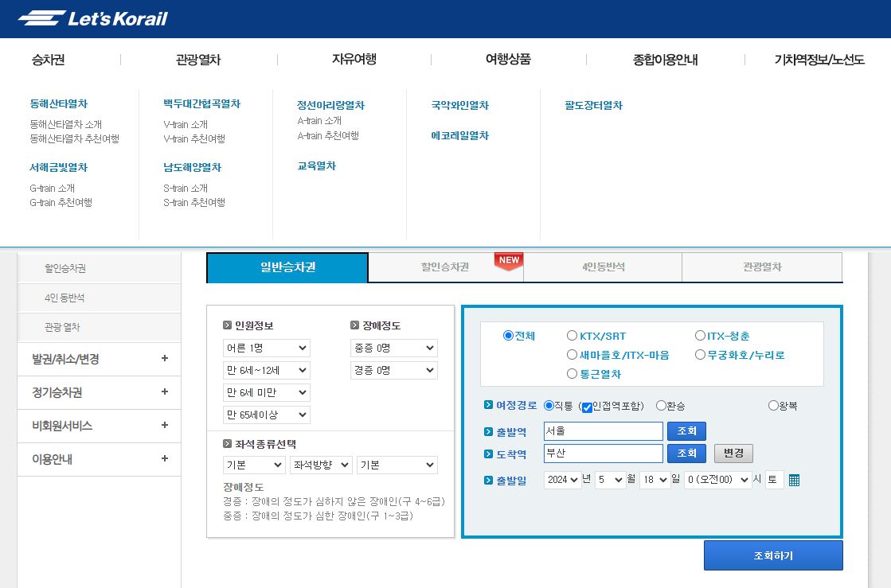Viewport: 891px width, 588px height.
Task: Select sidebar item 4인 동반석
Action: pos(99,298)
